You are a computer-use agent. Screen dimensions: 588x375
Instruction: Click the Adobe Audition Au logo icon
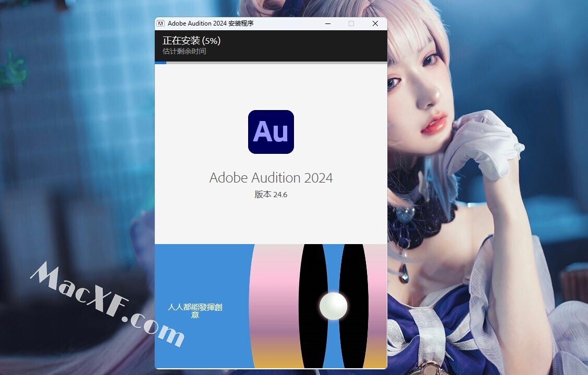(x=271, y=132)
